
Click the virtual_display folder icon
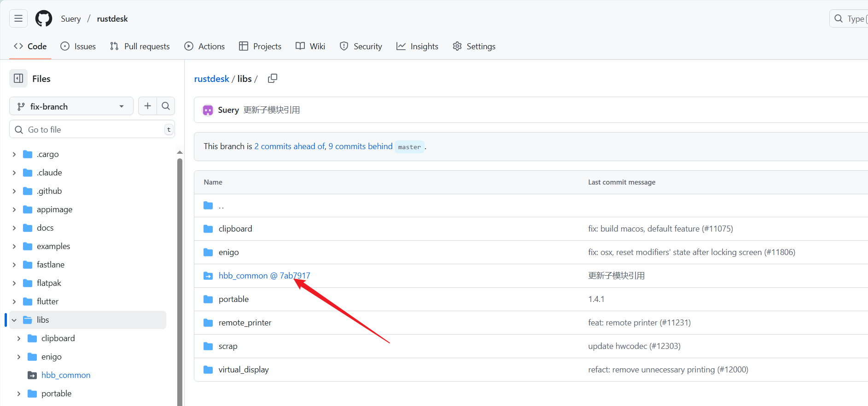tap(208, 370)
